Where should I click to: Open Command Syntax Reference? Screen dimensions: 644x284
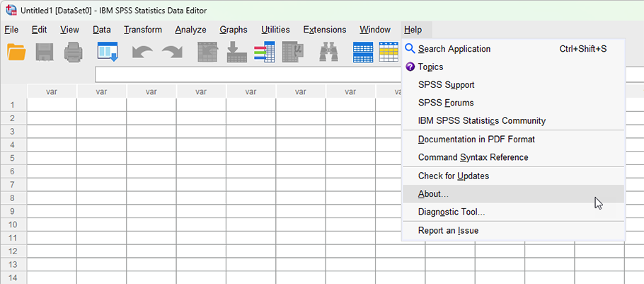(x=513, y=157)
